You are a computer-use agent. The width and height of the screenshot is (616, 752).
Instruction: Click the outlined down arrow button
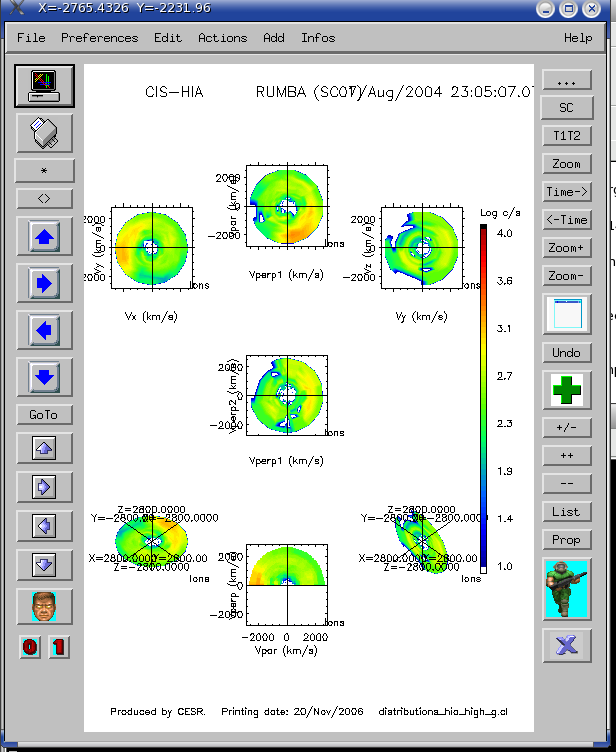point(44,564)
